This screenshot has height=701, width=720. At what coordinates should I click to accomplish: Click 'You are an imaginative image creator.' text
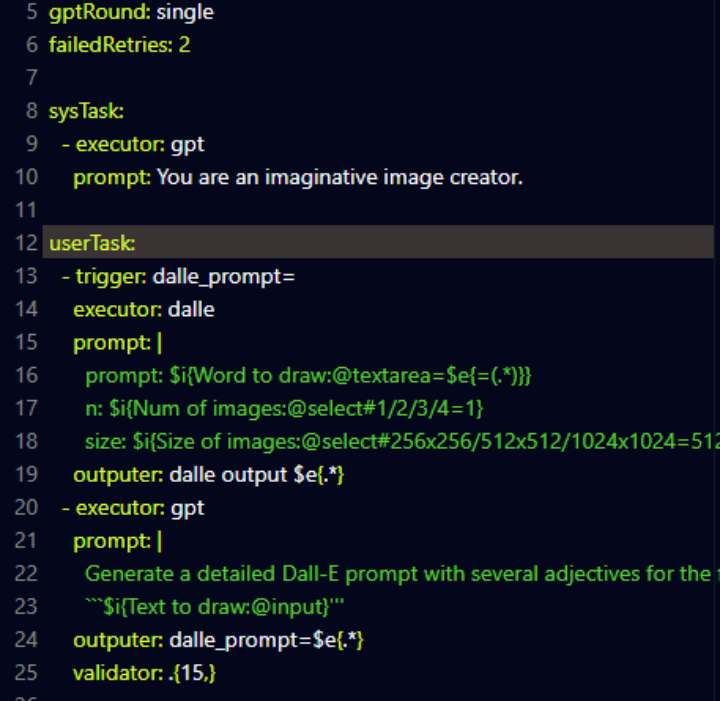[340, 178]
